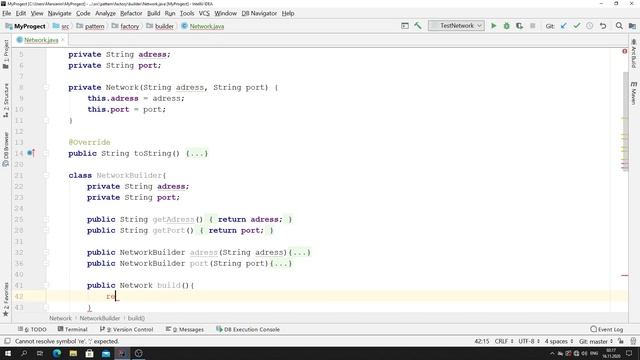Open the Messages tool window
Viewport: 640px width, 360px height.
[185, 329]
